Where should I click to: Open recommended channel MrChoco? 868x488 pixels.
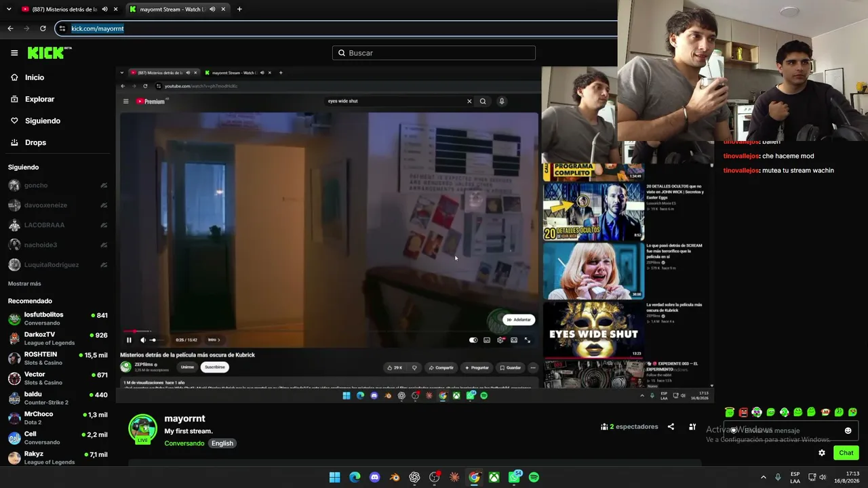[x=57, y=418]
